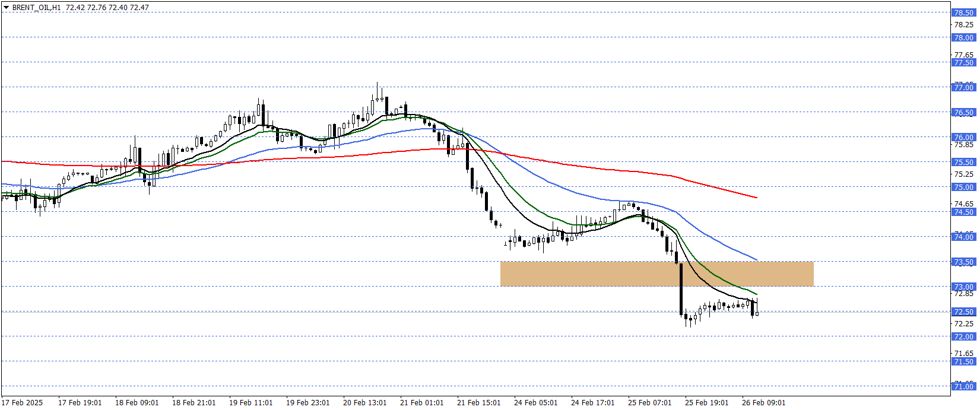Click the 74.50 price level label

[963, 212]
